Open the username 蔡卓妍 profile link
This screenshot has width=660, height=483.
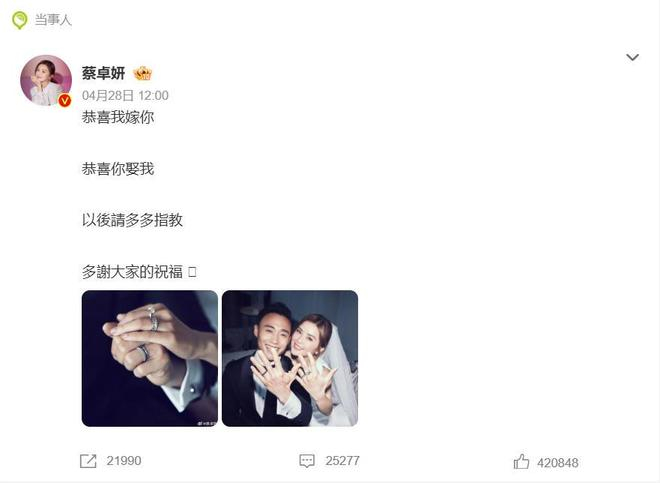103,73
